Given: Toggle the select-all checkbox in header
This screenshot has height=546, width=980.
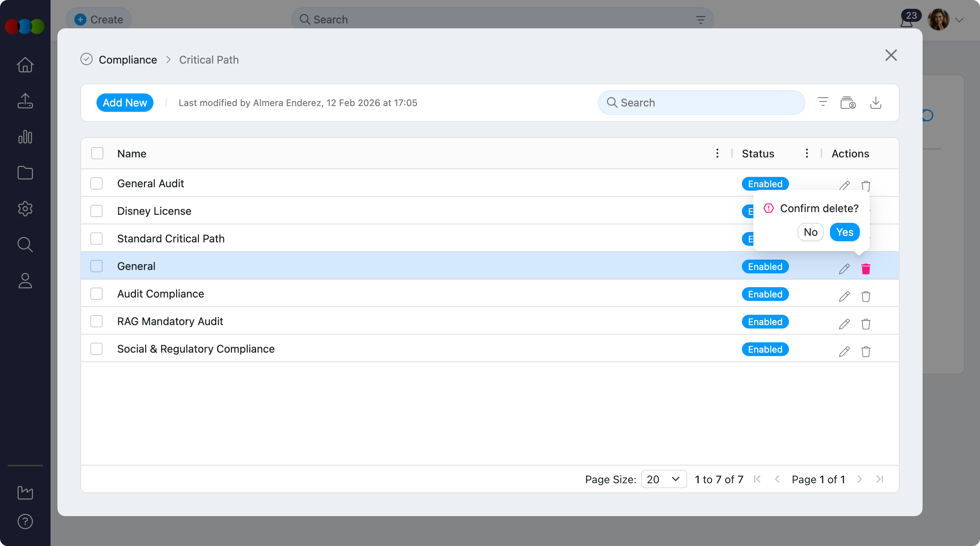Looking at the screenshot, I should click(x=97, y=153).
